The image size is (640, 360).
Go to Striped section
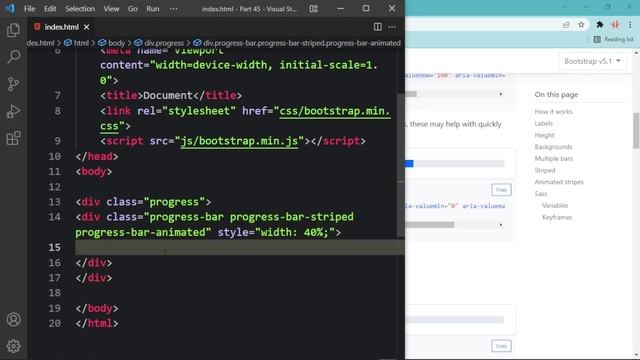click(544, 170)
